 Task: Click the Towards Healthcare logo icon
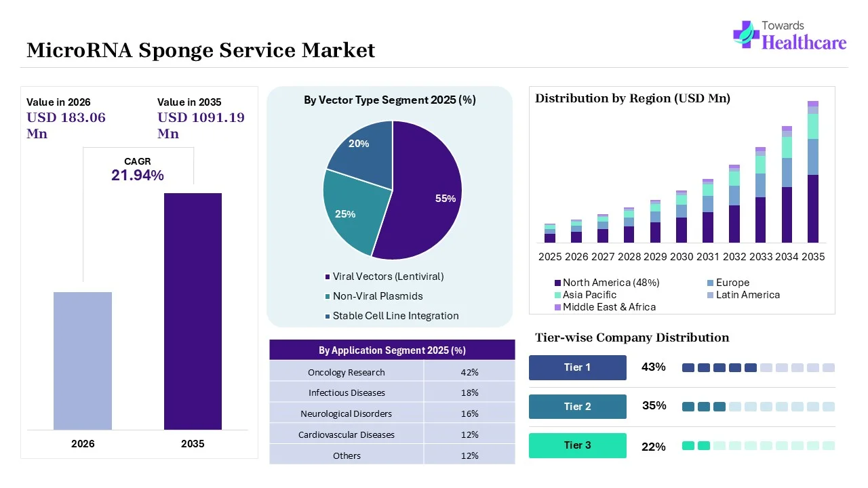745,34
